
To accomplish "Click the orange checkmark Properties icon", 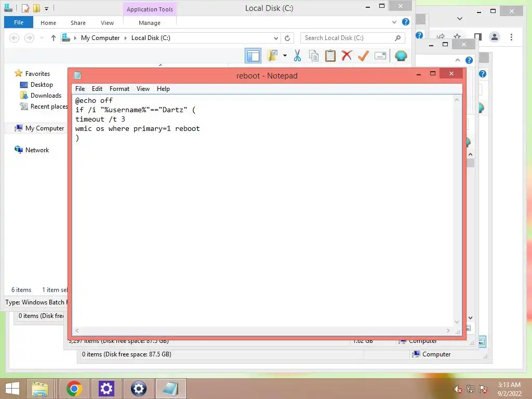I will [363, 56].
